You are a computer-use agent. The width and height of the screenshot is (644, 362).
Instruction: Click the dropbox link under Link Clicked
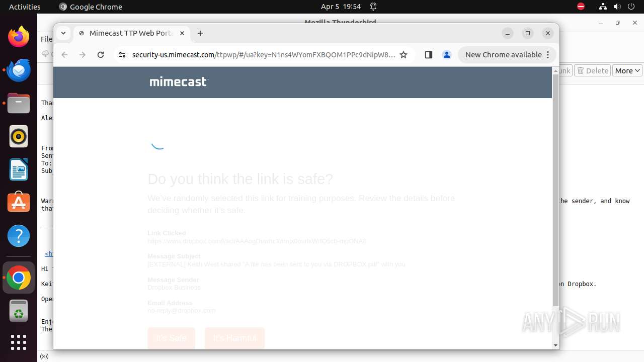(x=257, y=241)
